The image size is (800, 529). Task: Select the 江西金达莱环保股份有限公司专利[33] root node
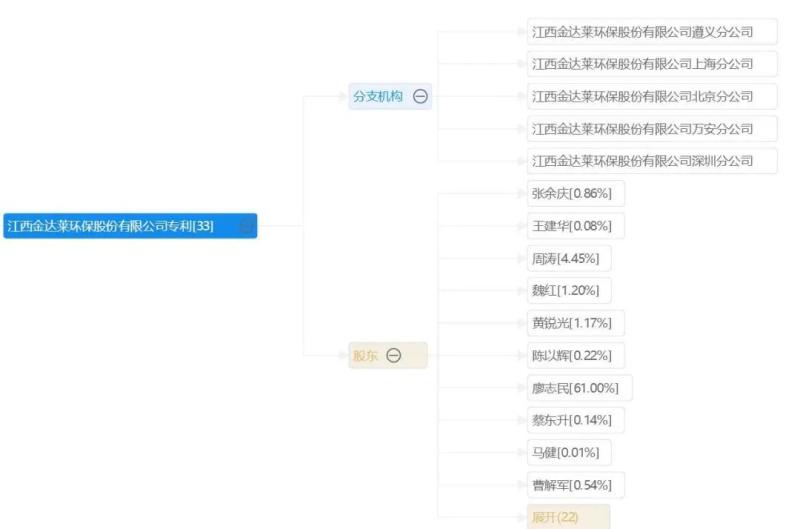(x=130, y=226)
